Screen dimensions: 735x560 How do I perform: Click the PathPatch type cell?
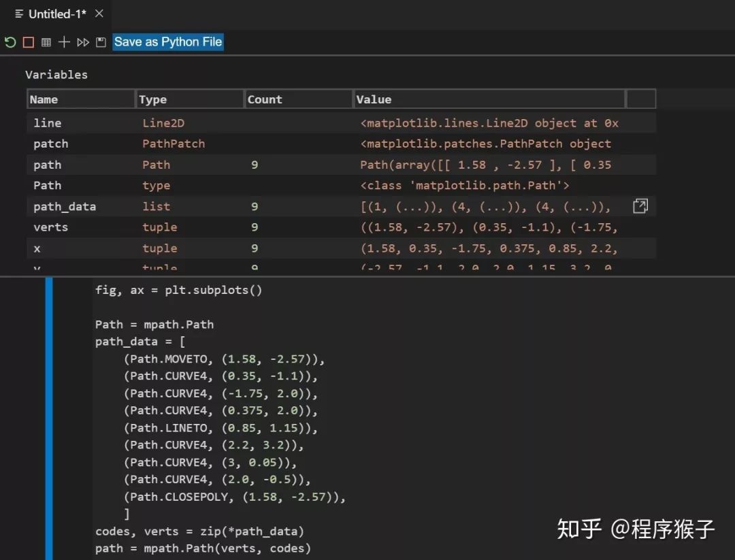point(174,144)
